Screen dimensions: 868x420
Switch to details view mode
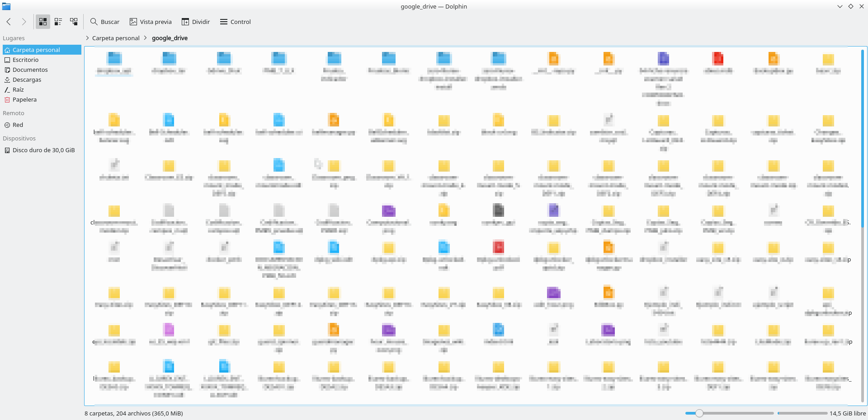click(x=74, y=22)
